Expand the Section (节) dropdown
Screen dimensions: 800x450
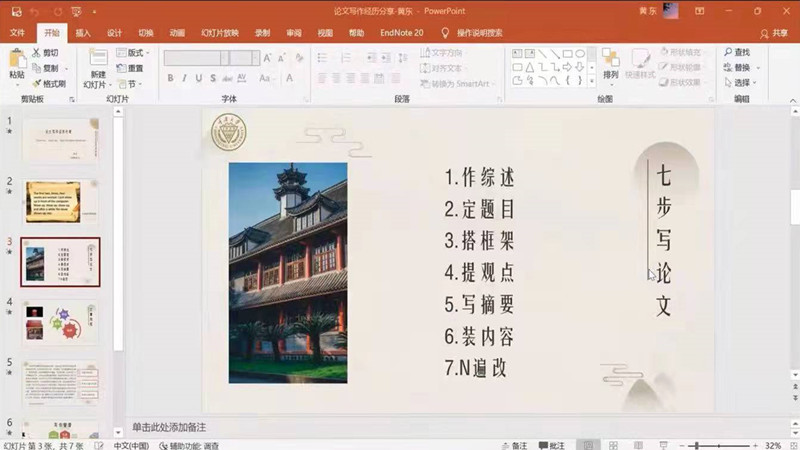point(129,84)
